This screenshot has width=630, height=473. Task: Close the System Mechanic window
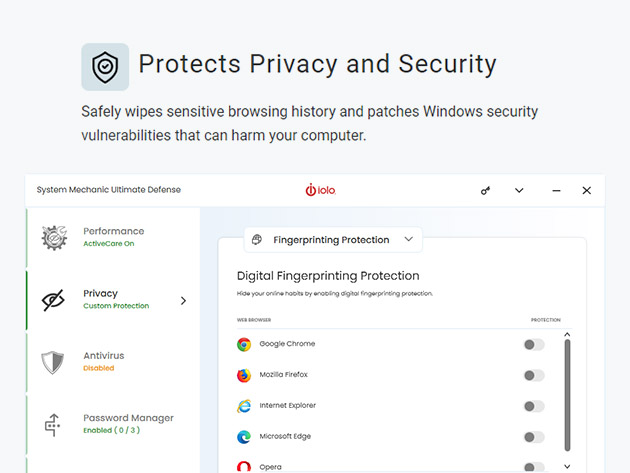coord(587,190)
